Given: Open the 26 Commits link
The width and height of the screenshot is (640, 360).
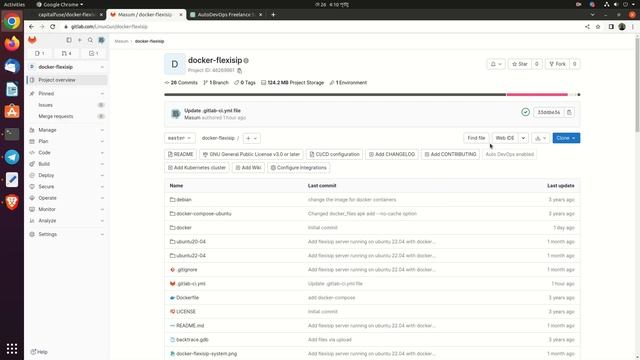Looking at the screenshot, I should (x=181, y=82).
